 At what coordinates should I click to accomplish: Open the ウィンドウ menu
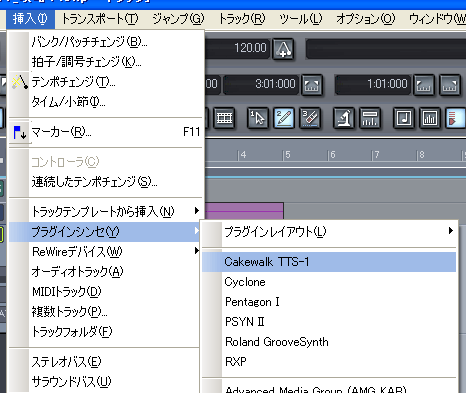pos(437,19)
